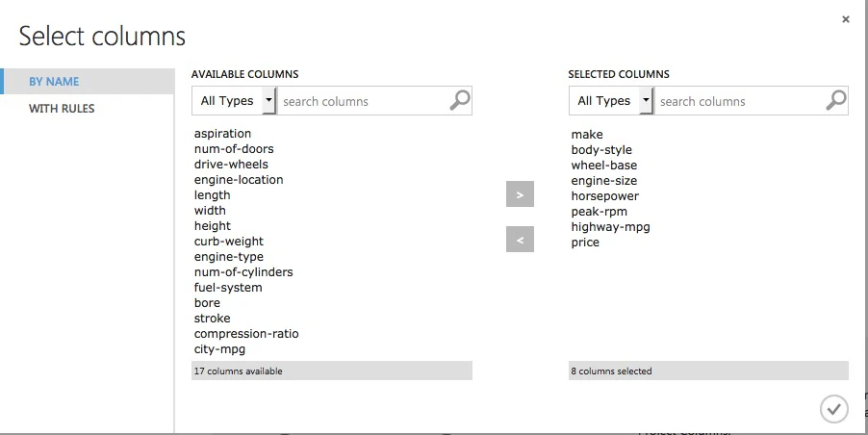This screenshot has height=435, width=868.
Task: Select horsepower in Selected Columns
Action: (605, 196)
